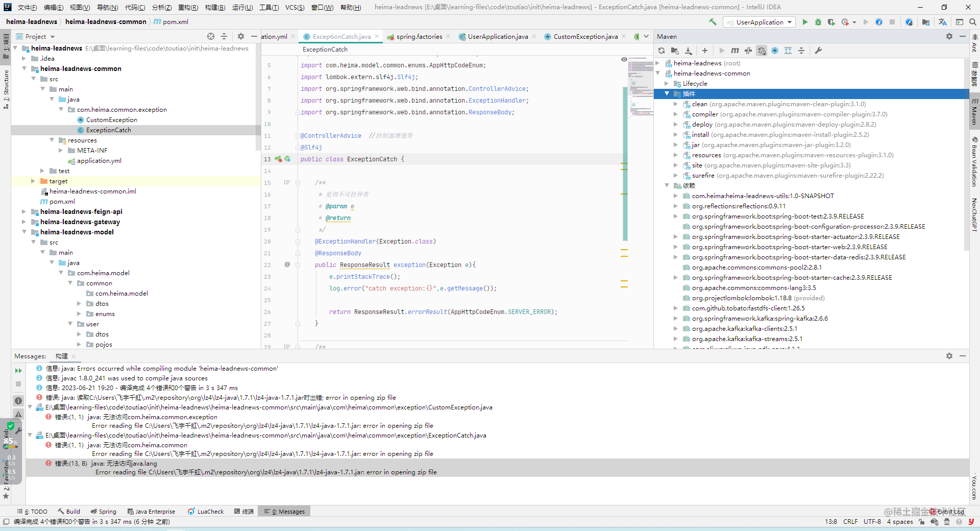Screen dimensions: 980x531
Task: Click locate current file icon in Project panel
Action: point(211,36)
